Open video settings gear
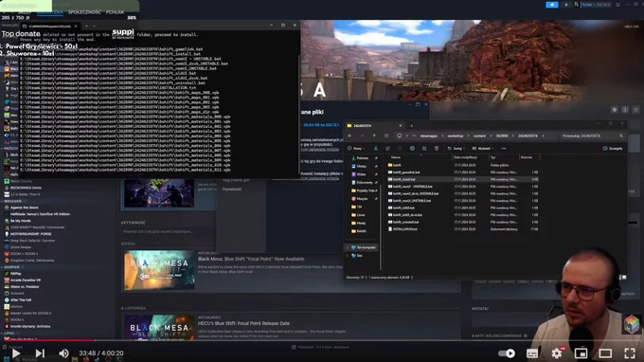Screen dimensions: 644x362 click(557, 353)
